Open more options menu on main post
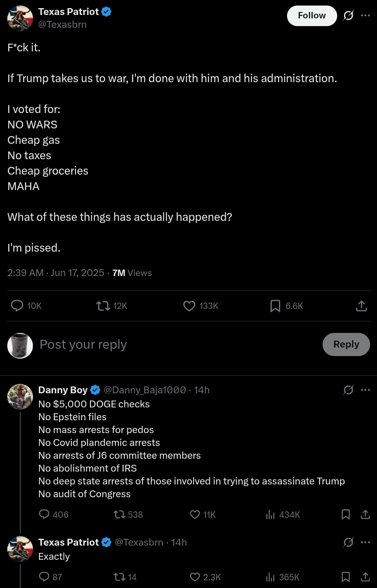Screen dimensions: 377x588 (x=365, y=15)
